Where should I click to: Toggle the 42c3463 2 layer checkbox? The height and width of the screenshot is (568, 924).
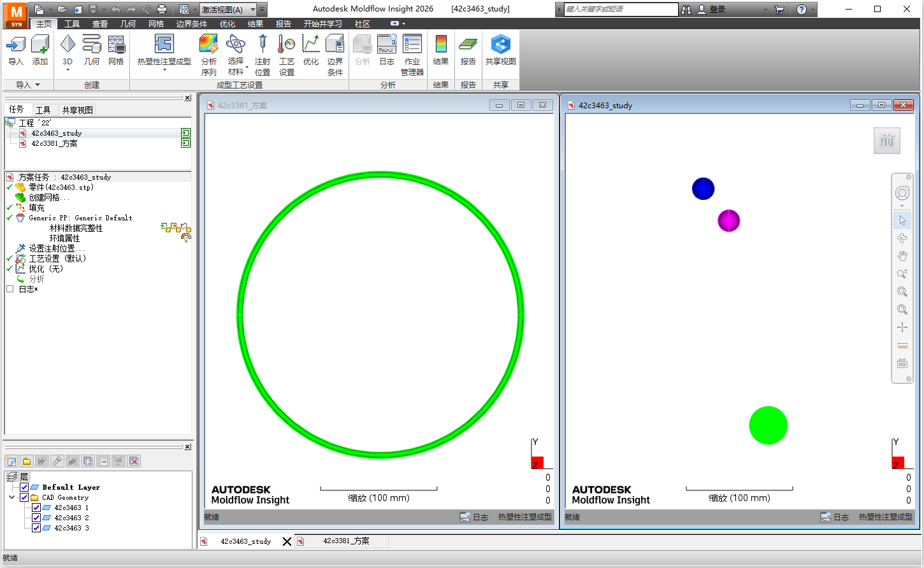[36, 518]
